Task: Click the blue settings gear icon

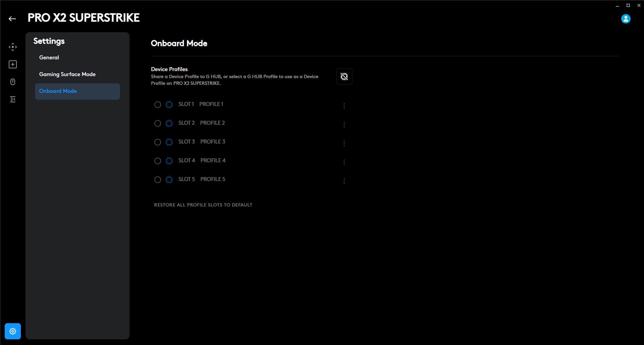Action: [13, 331]
